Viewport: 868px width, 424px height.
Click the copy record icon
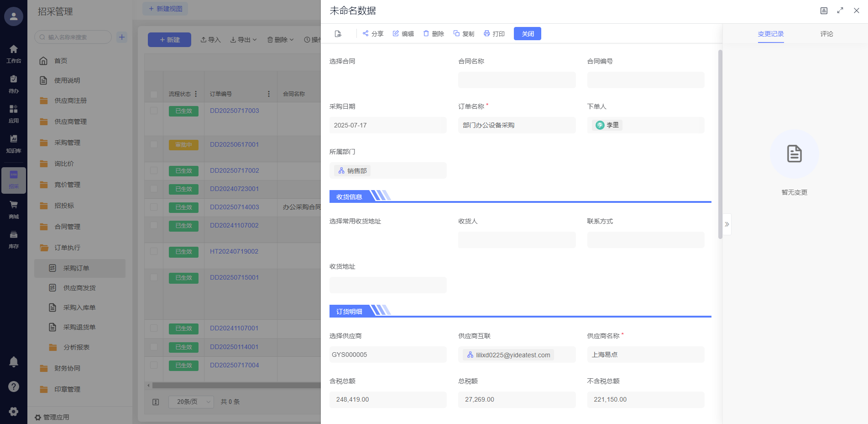click(x=456, y=33)
